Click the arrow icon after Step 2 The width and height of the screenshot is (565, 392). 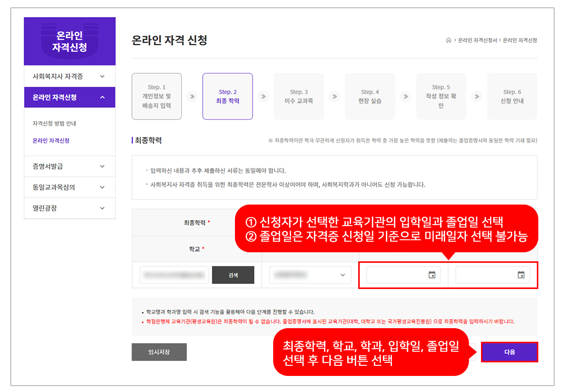(x=263, y=96)
